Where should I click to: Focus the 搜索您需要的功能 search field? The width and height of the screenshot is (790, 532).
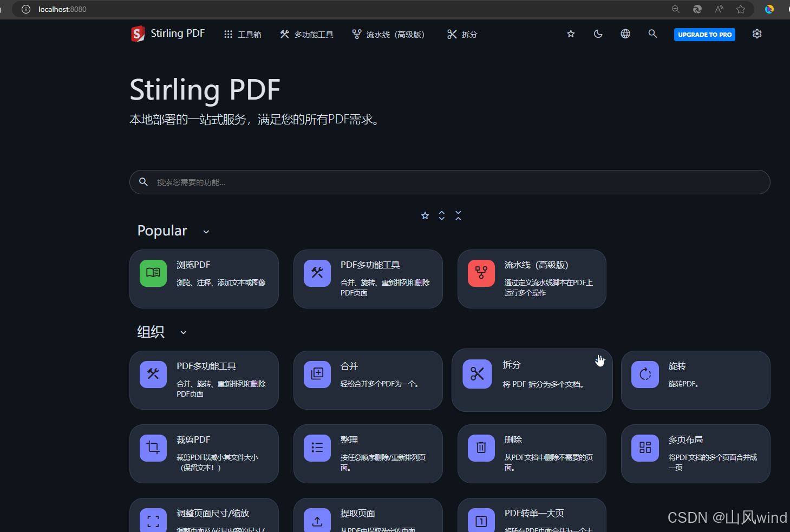[449, 182]
